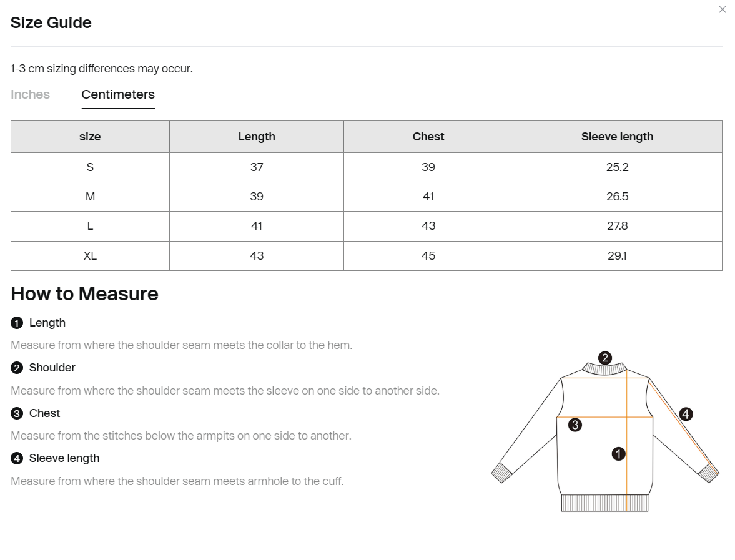This screenshot has width=735, height=560.
Task: Switch to the Inches tab
Action: coord(30,94)
